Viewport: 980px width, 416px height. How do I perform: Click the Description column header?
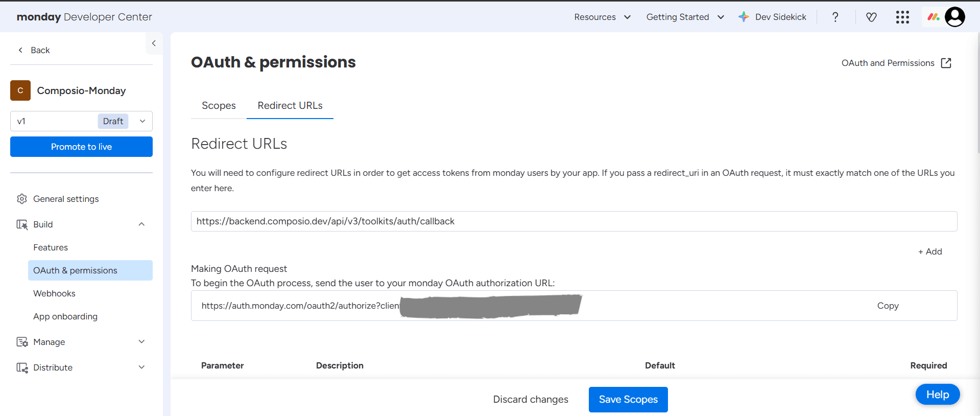(x=340, y=365)
